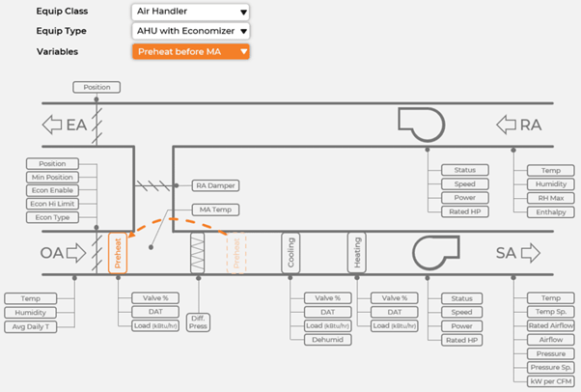The image size is (581, 392).
Task: Select the Heating coil component
Action: pos(357,253)
